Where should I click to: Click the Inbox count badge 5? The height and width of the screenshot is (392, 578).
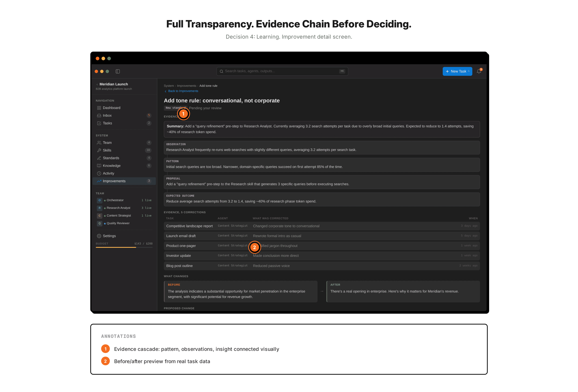coord(149,116)
